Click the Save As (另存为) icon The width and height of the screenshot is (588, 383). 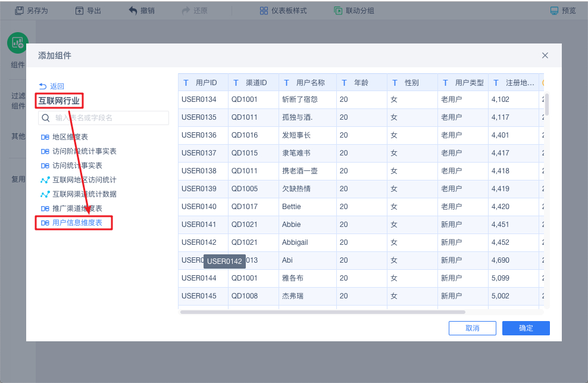[19, 11]
